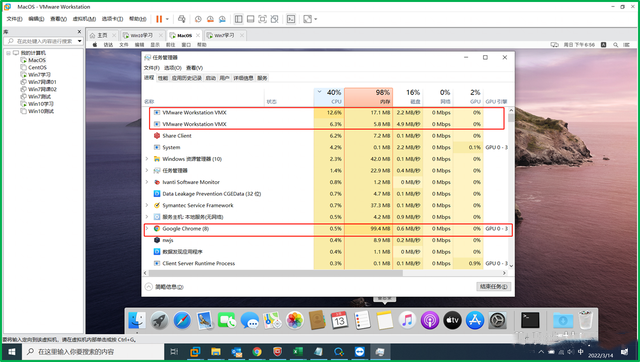Expand the 任务管理器 process group
Image resolution: width=640 pixels, height=362 pixels.
[147, 171]
